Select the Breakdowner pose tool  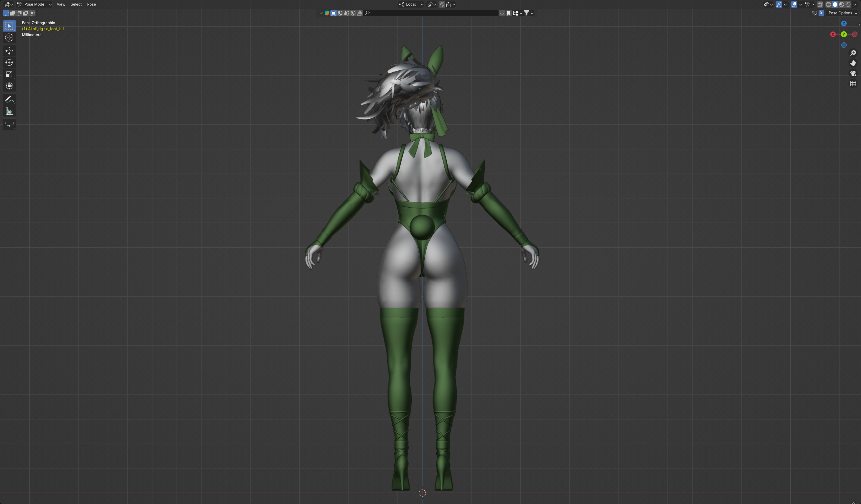pos(9,124)
